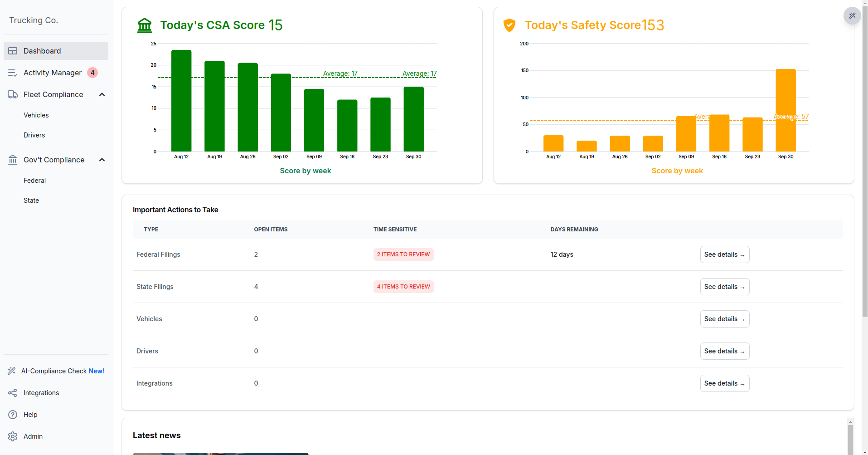Click the Help question mark icon
868x455 pixels.
13,415
